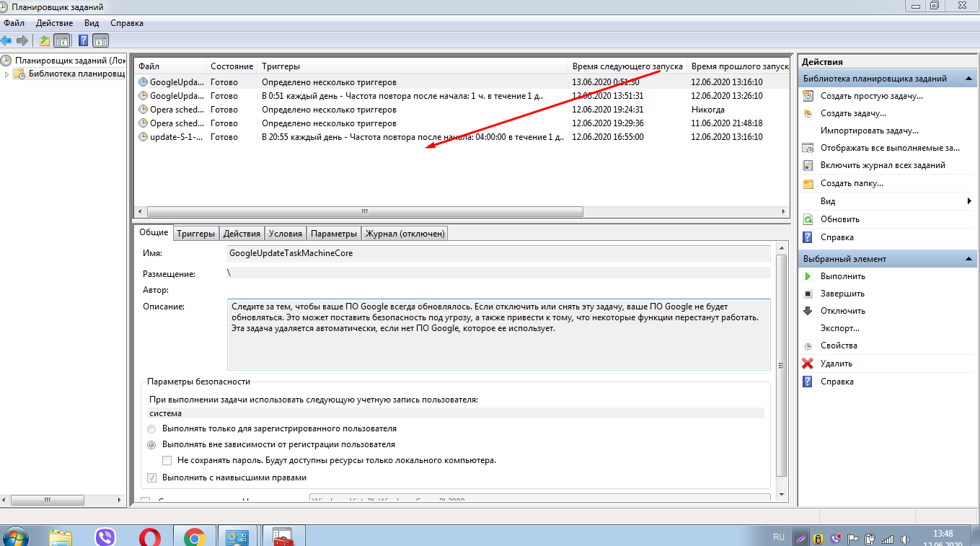The height and width of the screenshot is (546, 980).
Task: Expand Библиотека планировщика tree node
Action: coord(7,74)
